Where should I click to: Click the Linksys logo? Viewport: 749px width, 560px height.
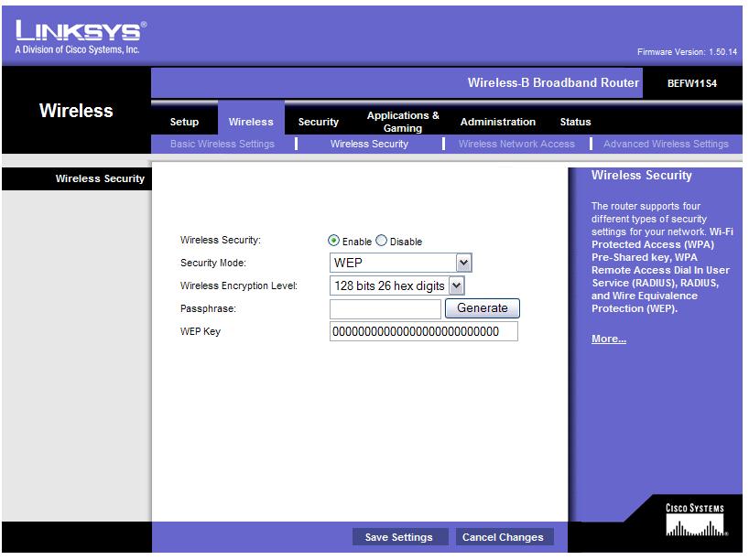81,37
